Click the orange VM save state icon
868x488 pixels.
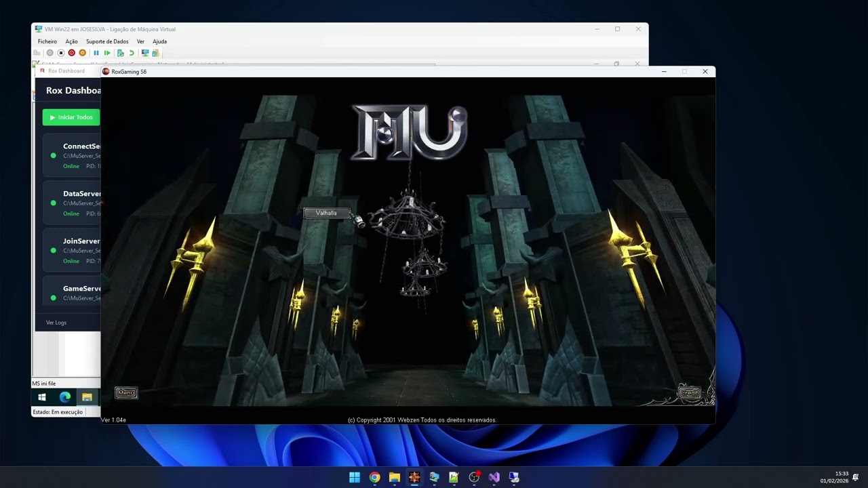pos(83,53)
